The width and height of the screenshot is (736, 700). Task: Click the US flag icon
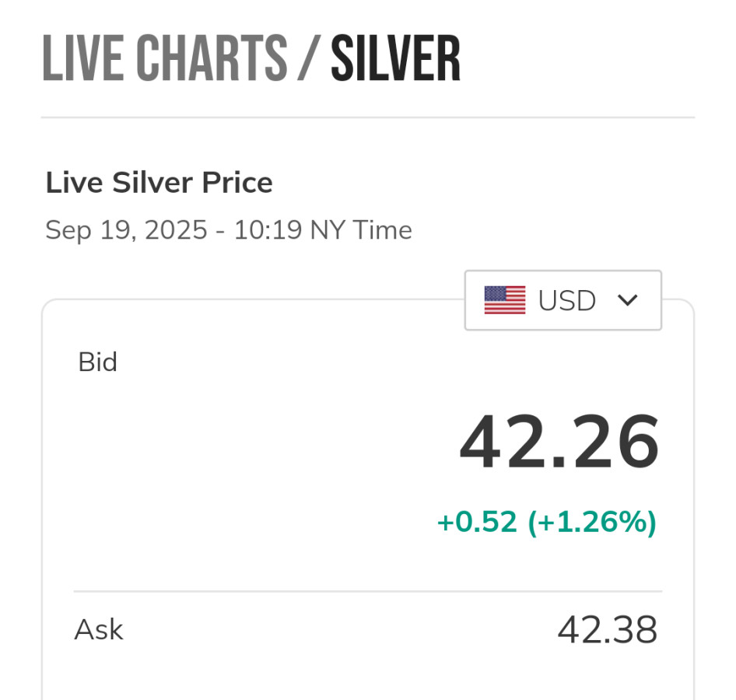[504, 300]
